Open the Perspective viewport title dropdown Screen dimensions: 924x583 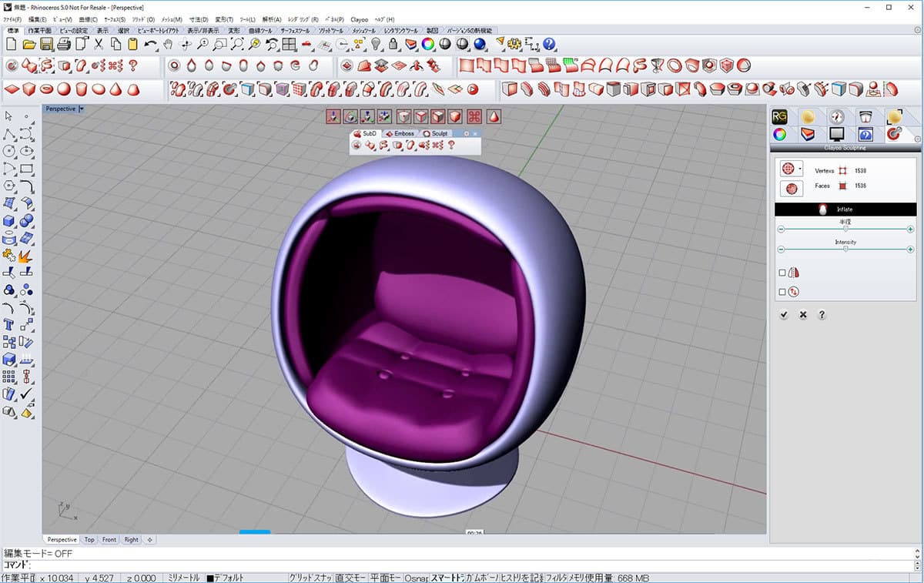(82, 109)
